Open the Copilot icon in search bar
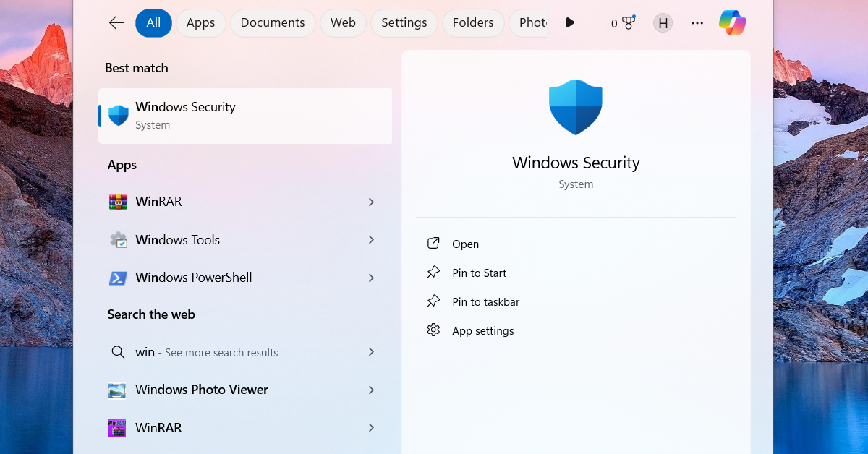The width and height of the screenshot is (868, 454). [732, 22]
